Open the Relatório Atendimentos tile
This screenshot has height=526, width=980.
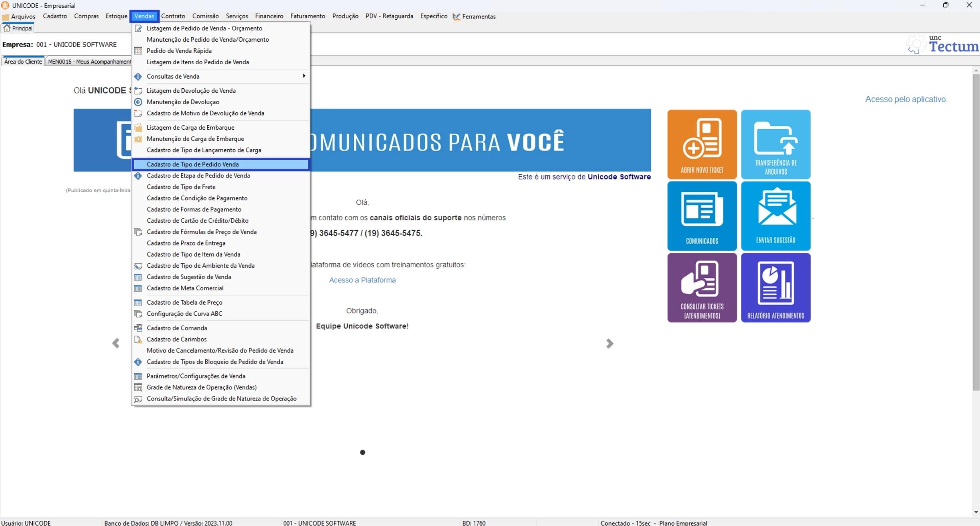point(775,287)
